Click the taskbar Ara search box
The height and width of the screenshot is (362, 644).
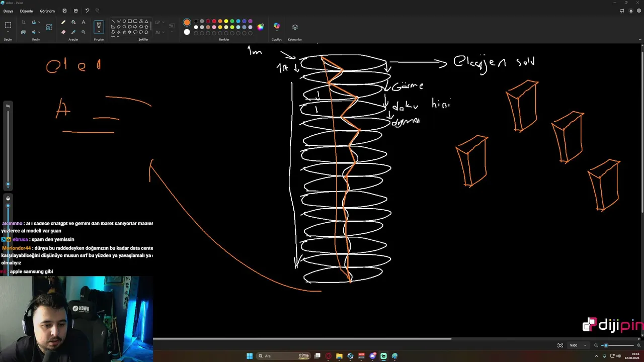[284, 356]
